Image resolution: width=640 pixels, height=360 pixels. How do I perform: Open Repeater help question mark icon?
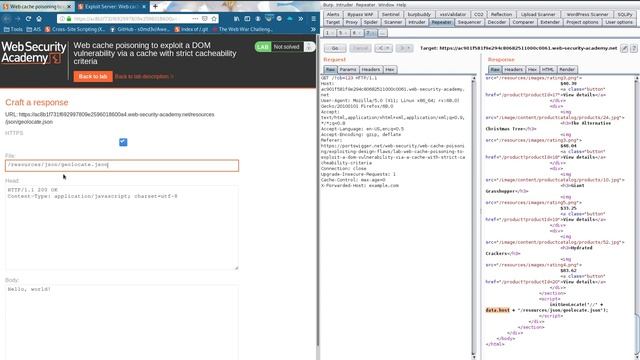point(633,48)
